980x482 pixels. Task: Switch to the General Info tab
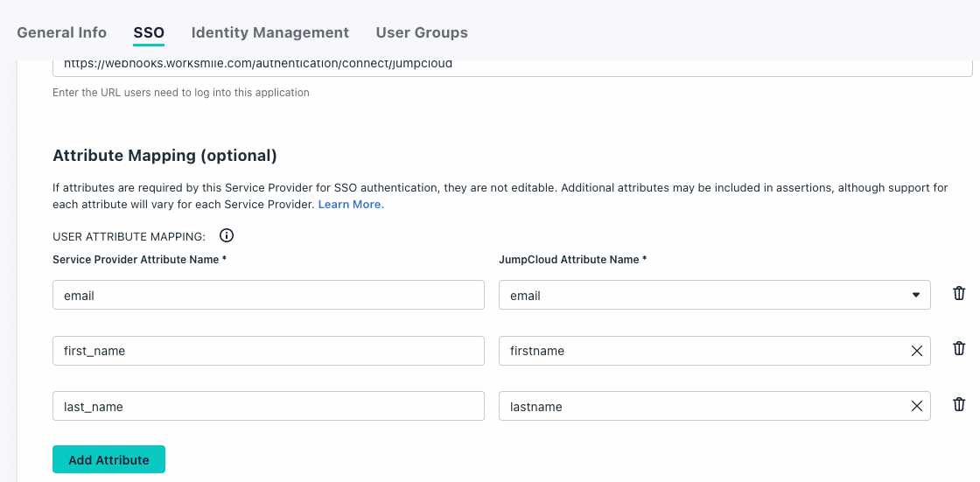pos(62,32)
